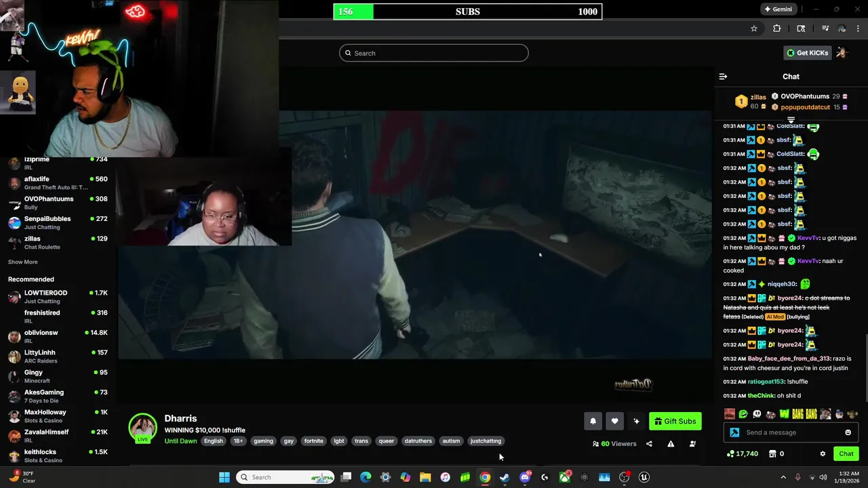Open the taskbar clock showing 1:32 AM
The width and height of the screenshot is (868, 488).
point(848,477)
